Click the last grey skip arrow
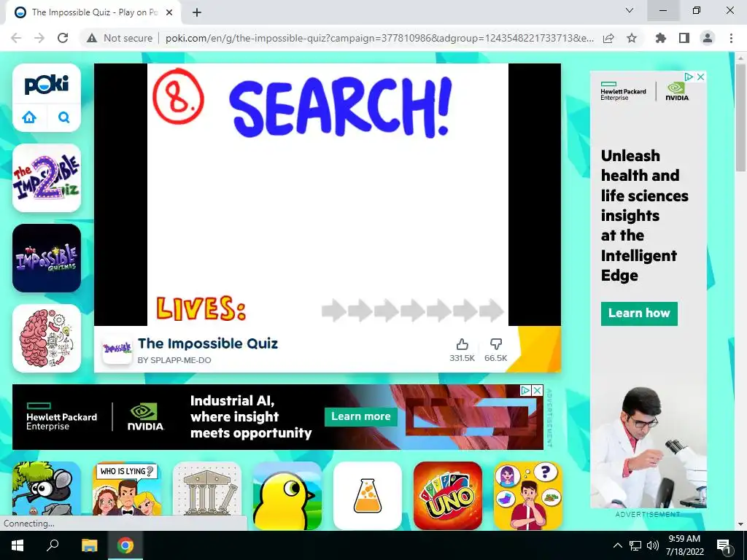The image size is (747, 560). [491, 311]
